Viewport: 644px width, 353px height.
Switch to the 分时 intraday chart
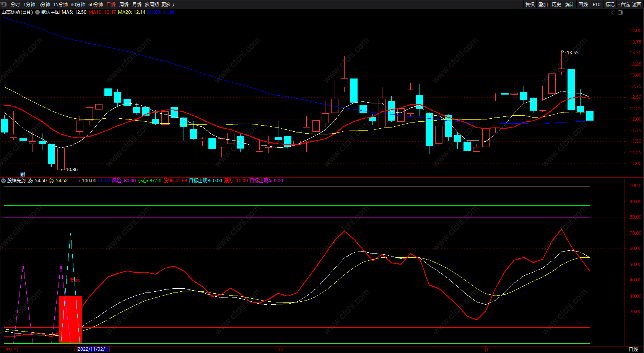point(15,5)
